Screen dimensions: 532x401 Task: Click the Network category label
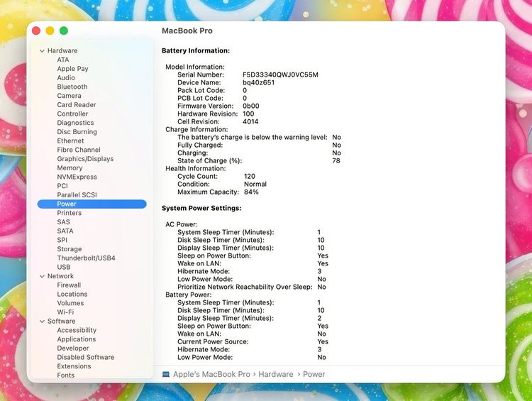click(60, 276)
